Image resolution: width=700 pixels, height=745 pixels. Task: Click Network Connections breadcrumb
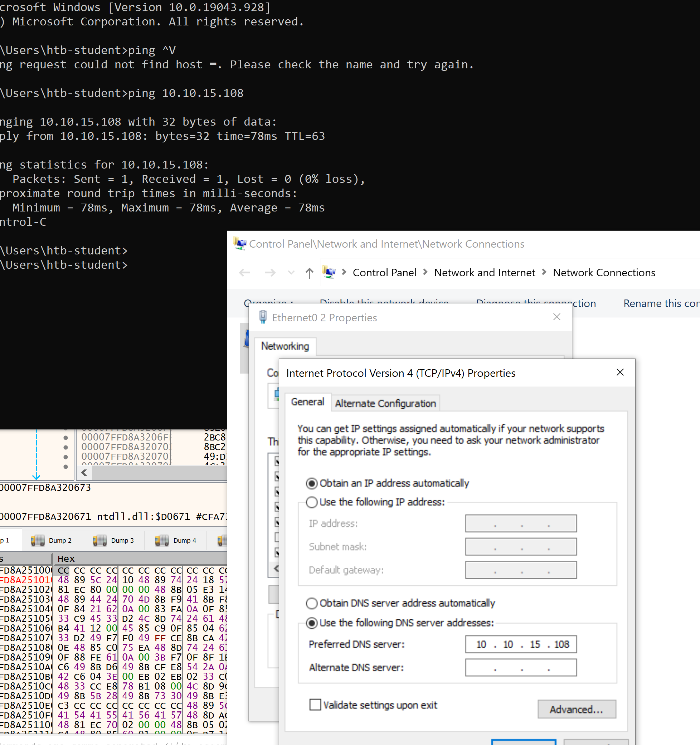pyautogui.click(x=604, y=272)
